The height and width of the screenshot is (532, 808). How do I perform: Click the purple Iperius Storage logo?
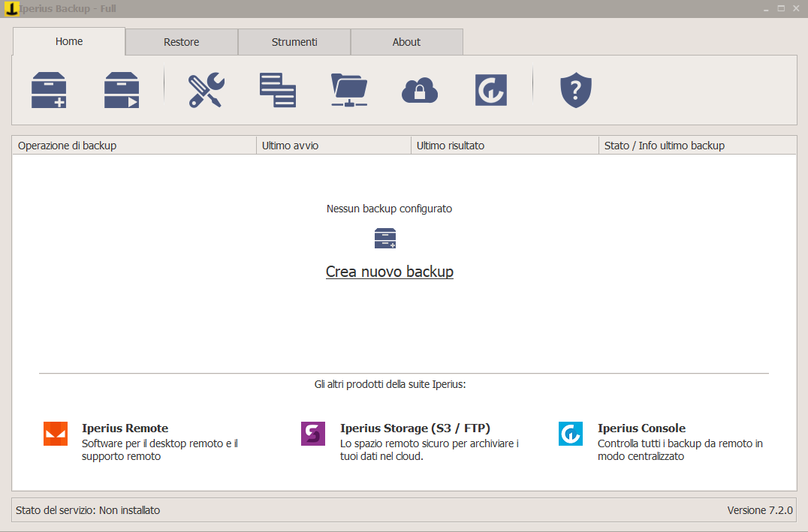[x=313, y=434]
